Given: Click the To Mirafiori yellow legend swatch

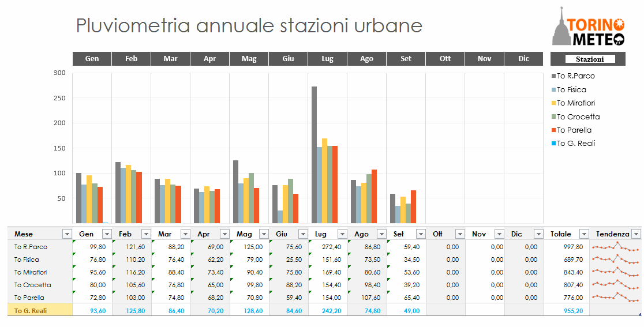Looking at the screenshot, I should point(553,103).
